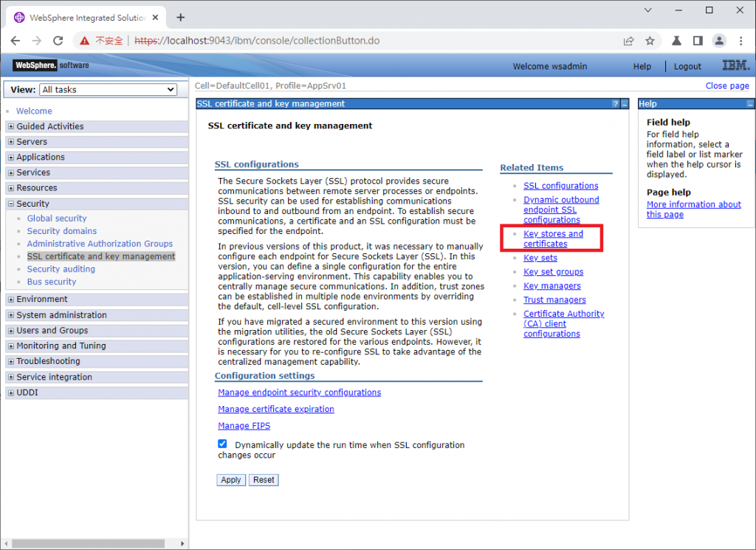
Task: Open the Chrome Labs flask icon
Action: (x=676, y=41)
